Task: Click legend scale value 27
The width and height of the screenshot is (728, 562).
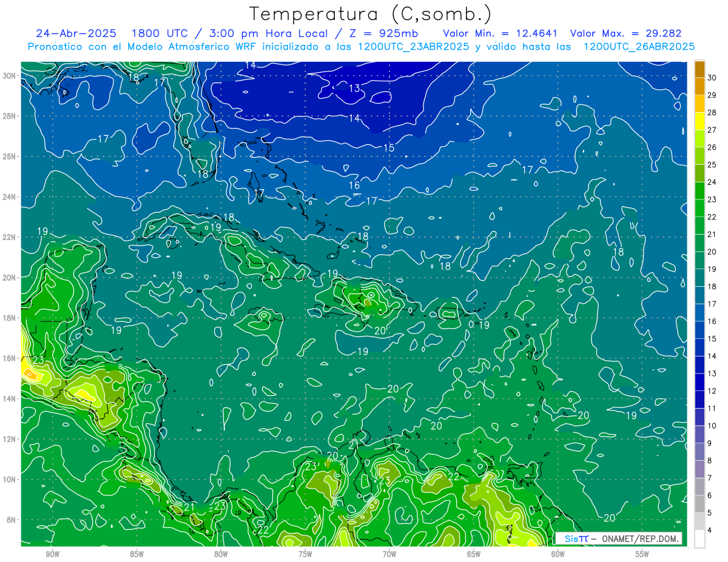Action: click(712, 130)
